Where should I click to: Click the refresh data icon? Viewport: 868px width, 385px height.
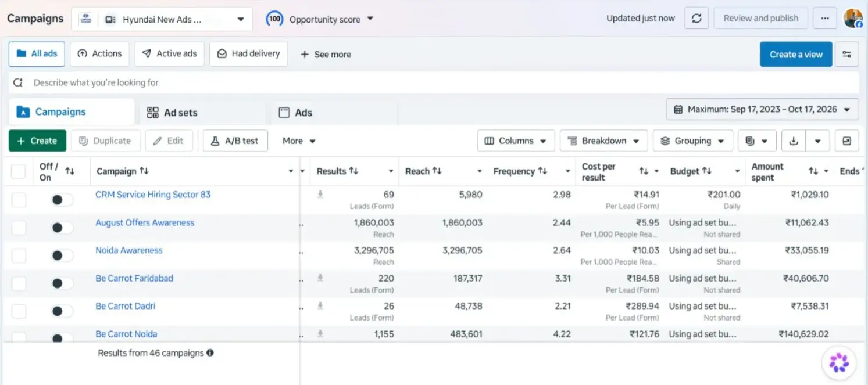pyautogui.click(x=696, y=19)
